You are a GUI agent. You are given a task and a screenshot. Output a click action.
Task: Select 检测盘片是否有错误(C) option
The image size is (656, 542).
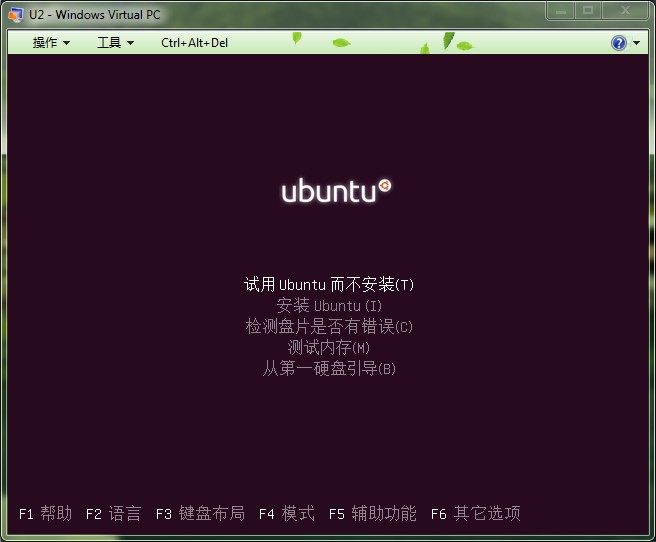tap(329, 326)
